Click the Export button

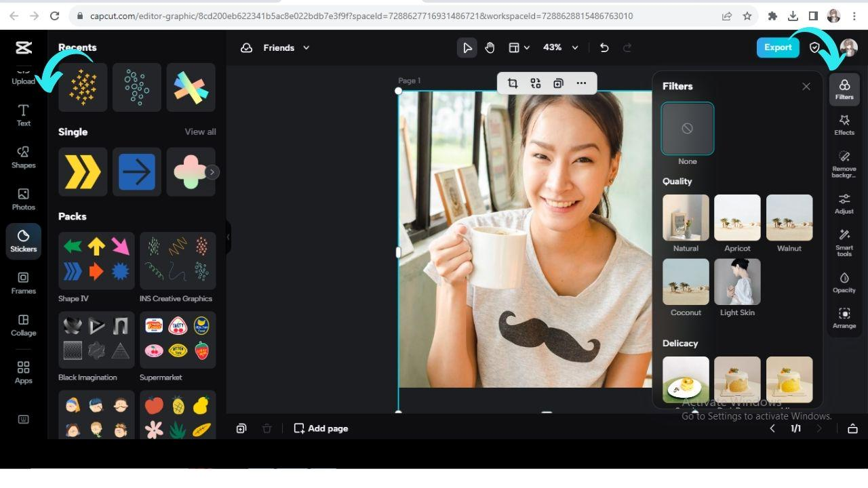[778, 47]
